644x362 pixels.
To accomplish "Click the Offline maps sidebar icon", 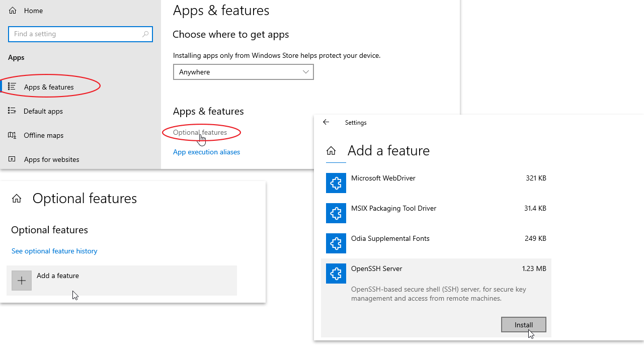I will click(x=12, y=135).
